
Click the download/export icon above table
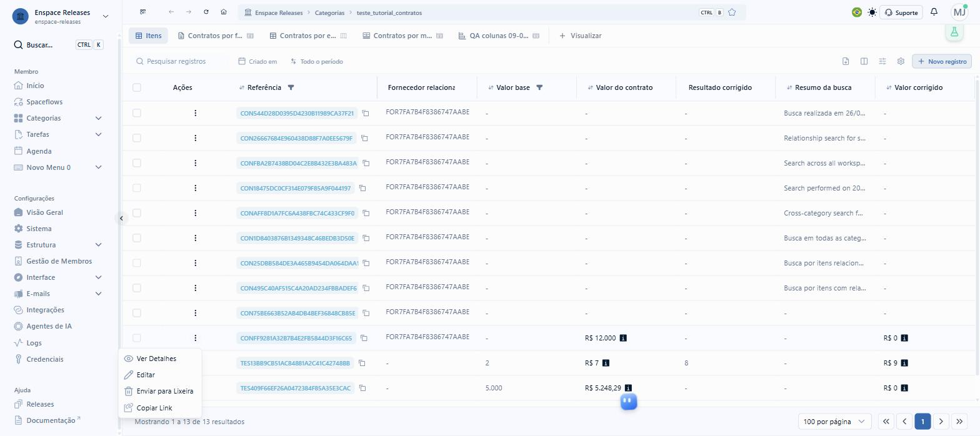846,61
